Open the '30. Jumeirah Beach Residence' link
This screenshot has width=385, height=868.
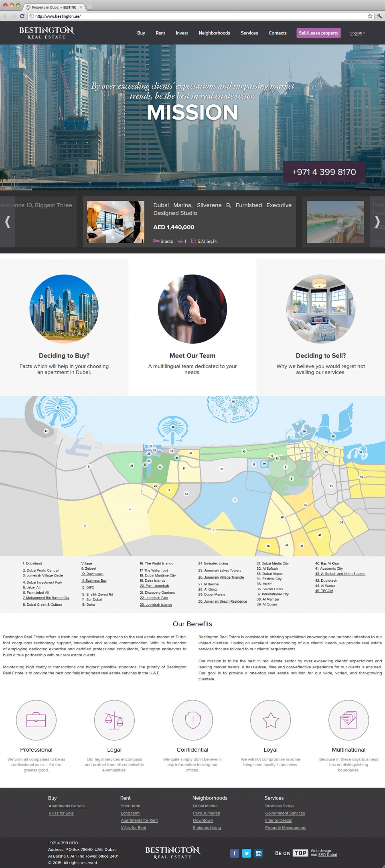[x=223, y=601]
